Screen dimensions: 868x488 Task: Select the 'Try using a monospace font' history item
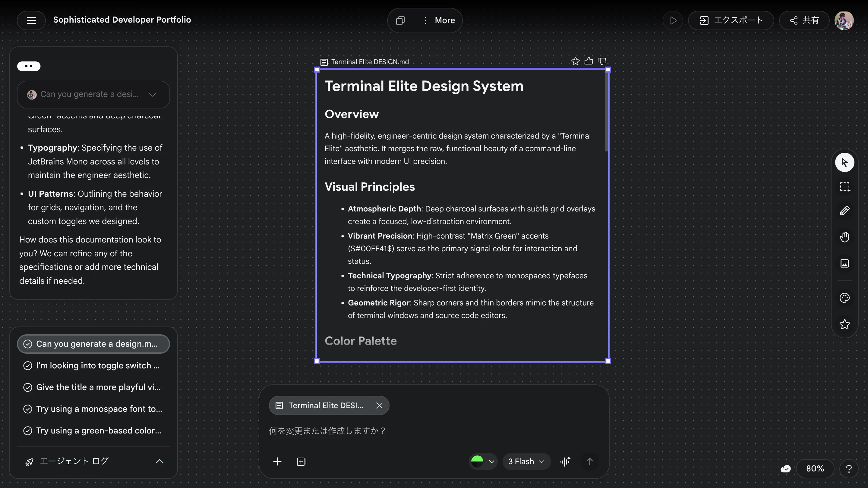click(93, 409)
